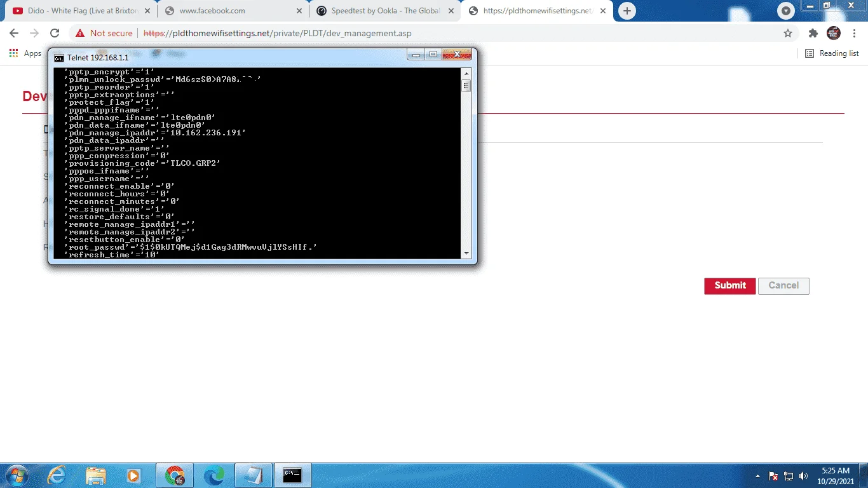Open the network tray icon
Viewport: 868px width, 488px height.
click(789, 476)
